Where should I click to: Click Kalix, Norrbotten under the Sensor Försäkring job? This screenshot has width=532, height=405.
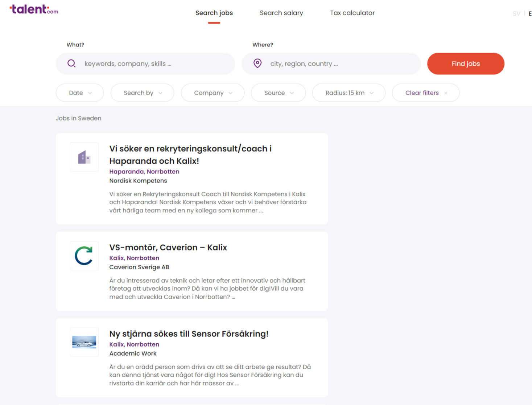[x=134, y=344]
